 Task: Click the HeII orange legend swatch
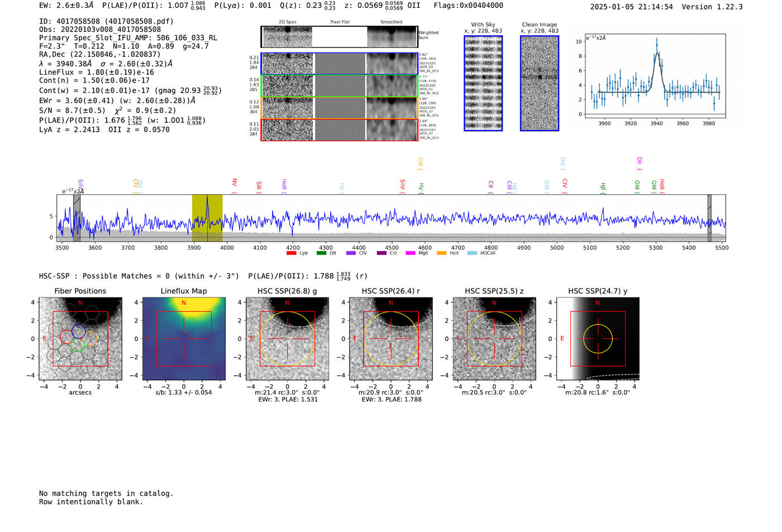click(441, 253)
